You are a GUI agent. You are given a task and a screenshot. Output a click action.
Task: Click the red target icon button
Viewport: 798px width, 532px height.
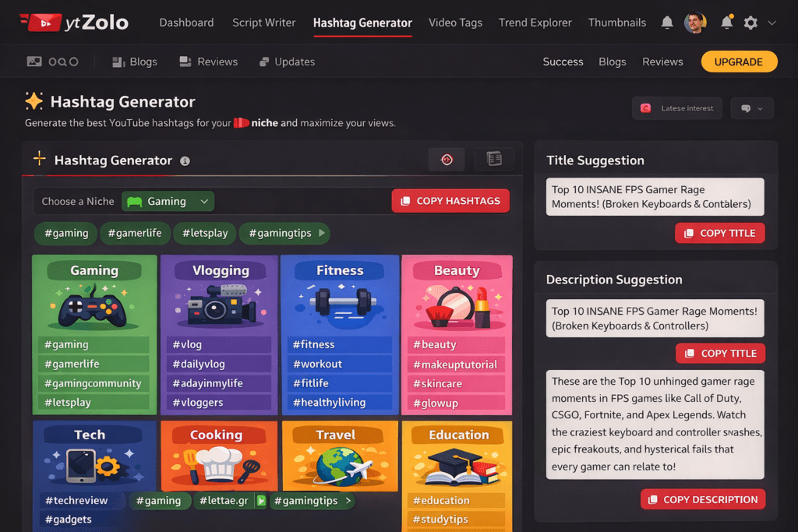point(447,159)
